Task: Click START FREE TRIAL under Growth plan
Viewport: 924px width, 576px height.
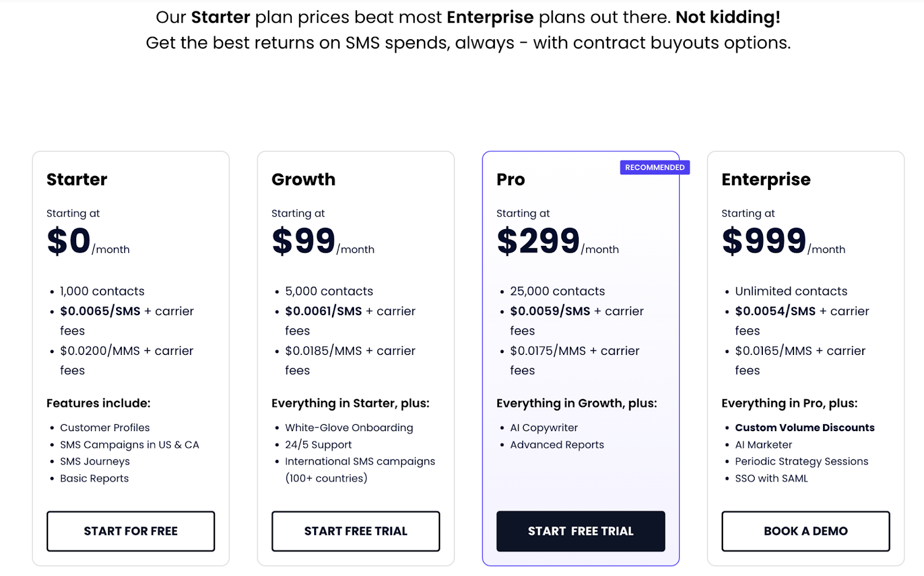Action: (x=356, y=531)
